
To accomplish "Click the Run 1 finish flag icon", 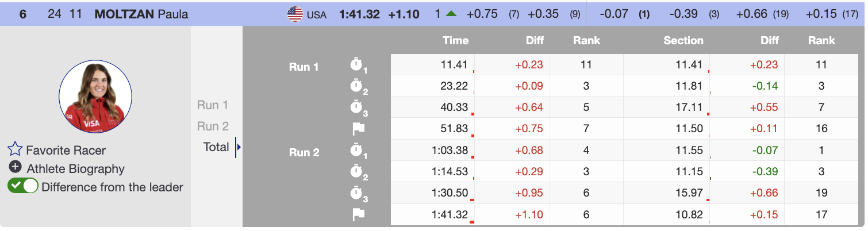I will point(358,129).
